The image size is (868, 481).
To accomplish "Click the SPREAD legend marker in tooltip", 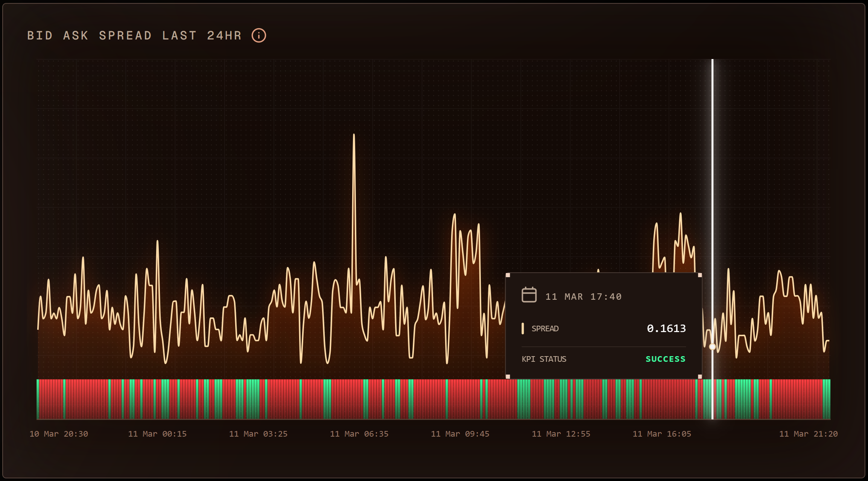I will coord(523,329).
